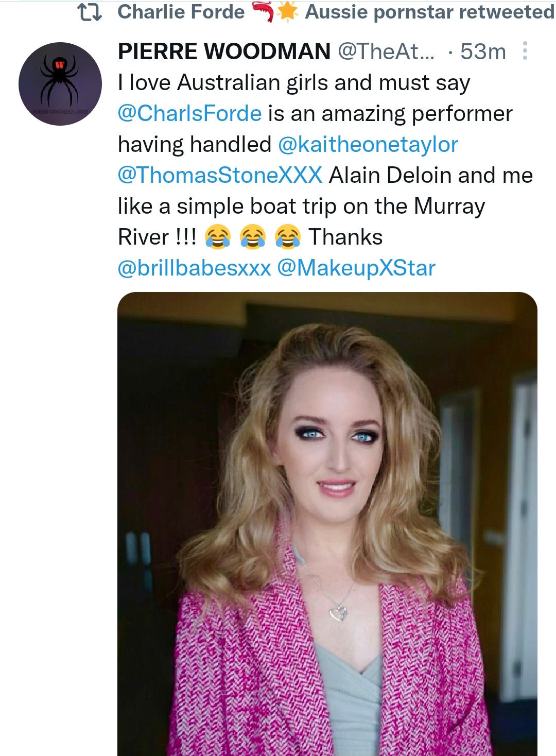Click the shrimp emoji in the retweet header
556x756 pixels.
pos(263,12)
